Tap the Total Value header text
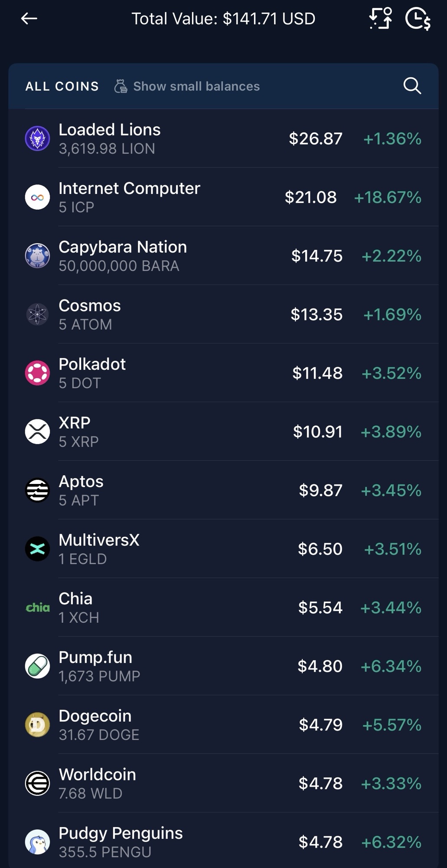Viewport: 447px width, 868px height. click(x=223, y=19)
